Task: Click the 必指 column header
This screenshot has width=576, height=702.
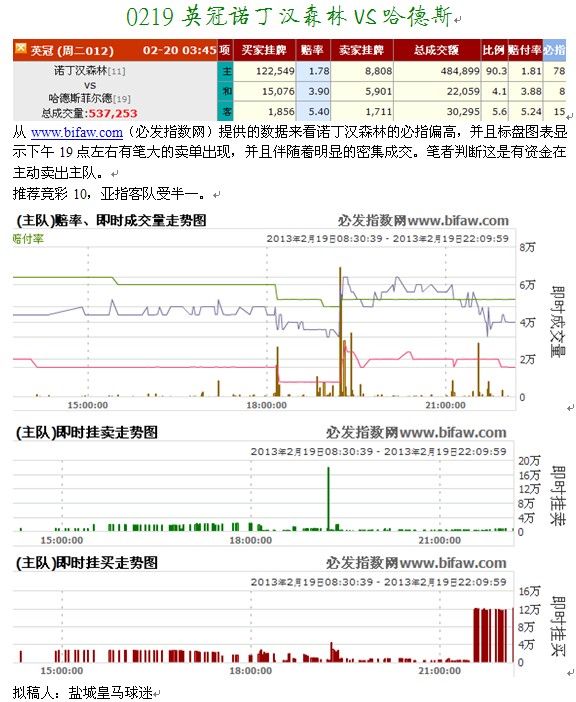Action: (555, 50)
